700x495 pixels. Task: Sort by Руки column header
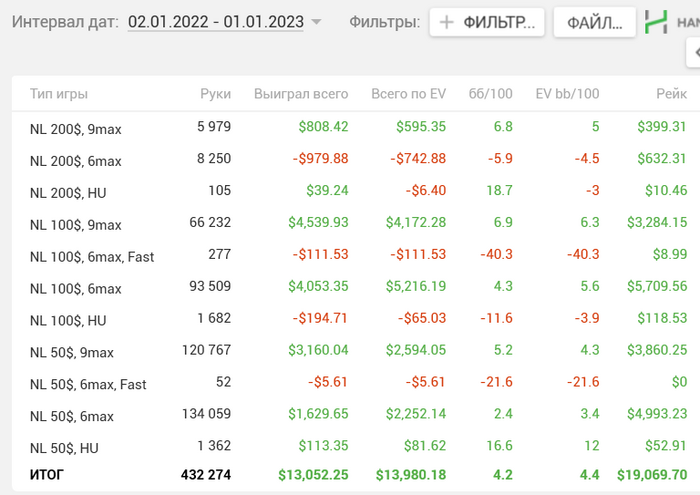215,94
